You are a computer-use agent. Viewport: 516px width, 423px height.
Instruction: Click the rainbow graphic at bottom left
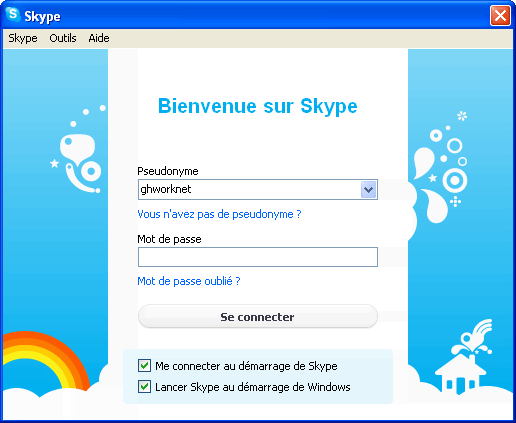(45, 361)
